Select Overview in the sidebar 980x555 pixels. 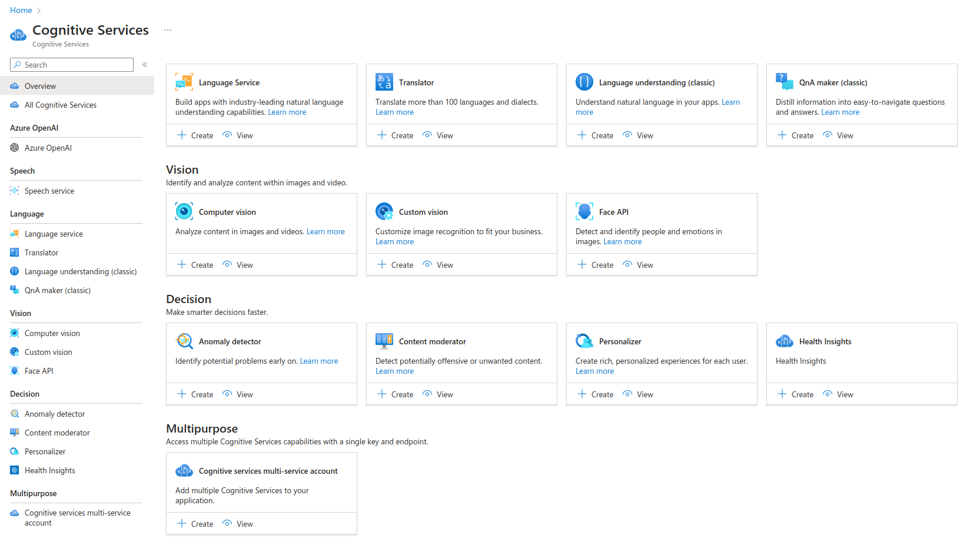point(77,86)
